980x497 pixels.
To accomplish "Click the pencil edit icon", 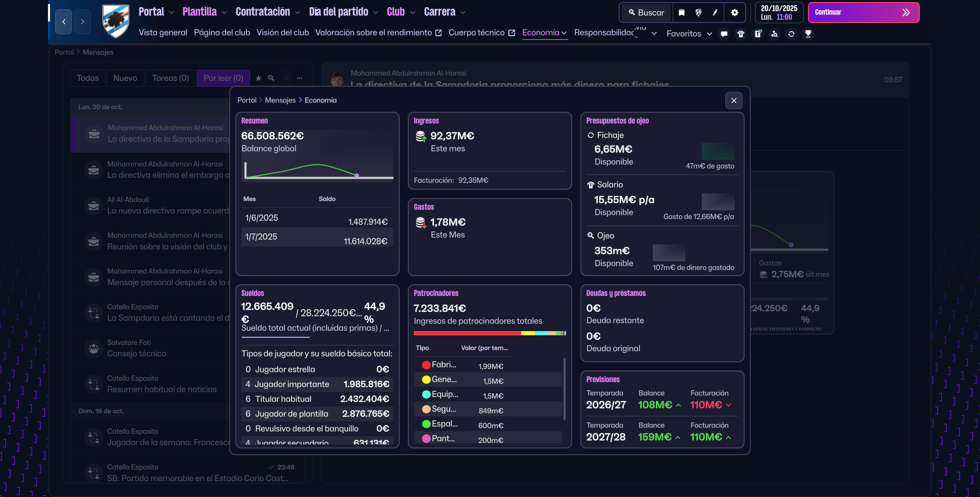I will [715, 13].
